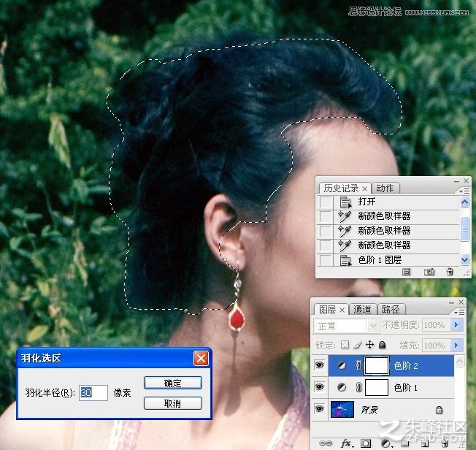Select the 背景 layer name

(369, 410)
